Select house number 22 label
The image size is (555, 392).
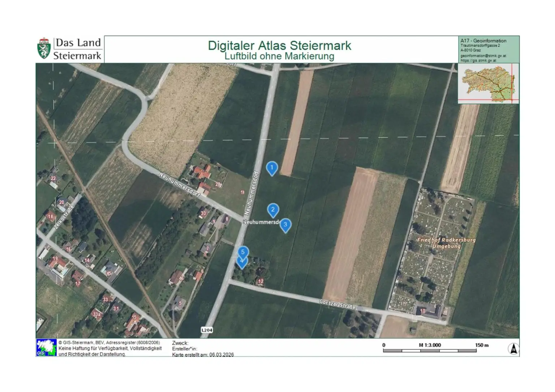tap(53, 178)
